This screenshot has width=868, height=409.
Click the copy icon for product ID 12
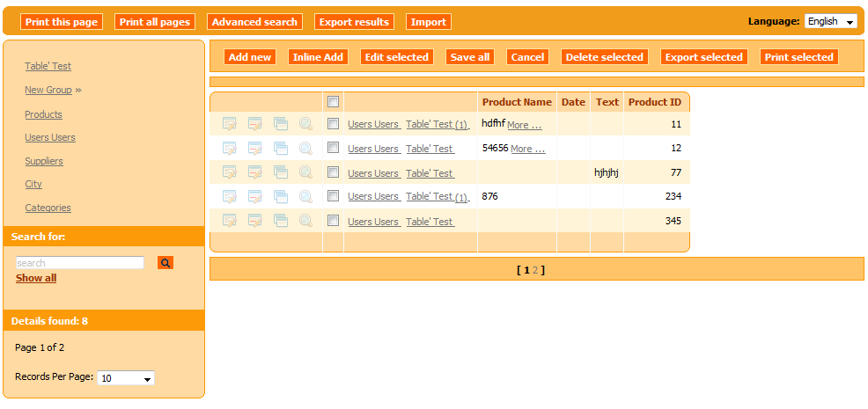(281, 149)
